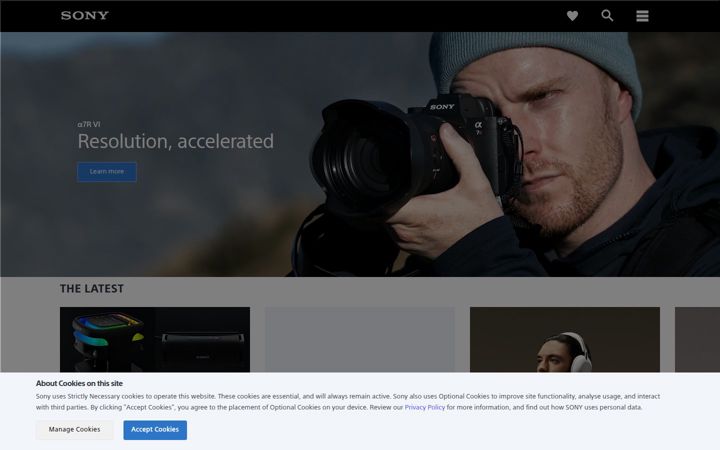Image resolution: width=720 pixels, height=450 pixels.
Task: Click the Privacy Policy link
Action: 425,407
